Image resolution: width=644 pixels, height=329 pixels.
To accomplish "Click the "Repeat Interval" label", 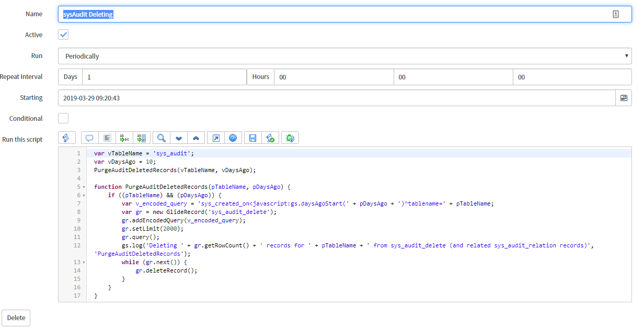I will click(21, 76).
